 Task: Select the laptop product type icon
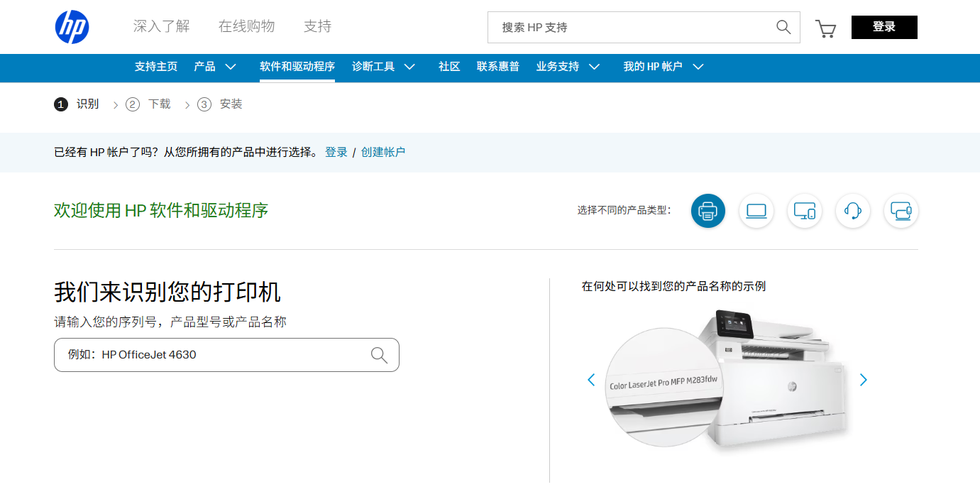pos(756,211)
